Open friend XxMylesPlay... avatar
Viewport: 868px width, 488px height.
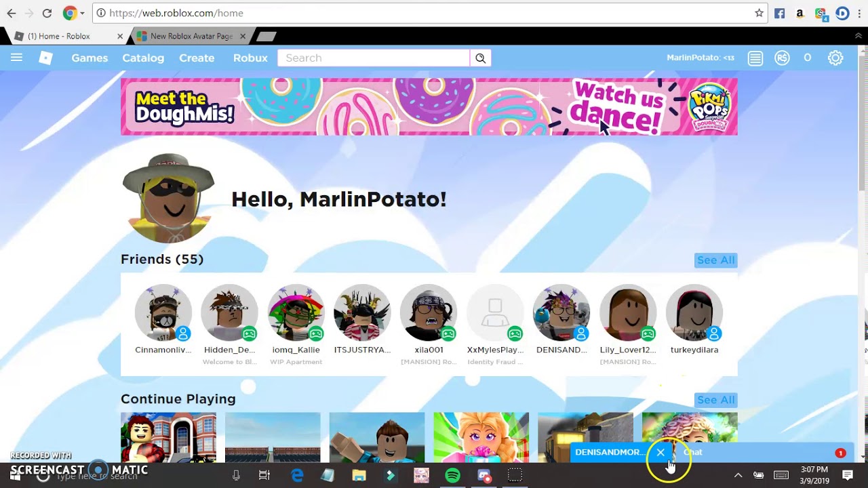point(495,312)
